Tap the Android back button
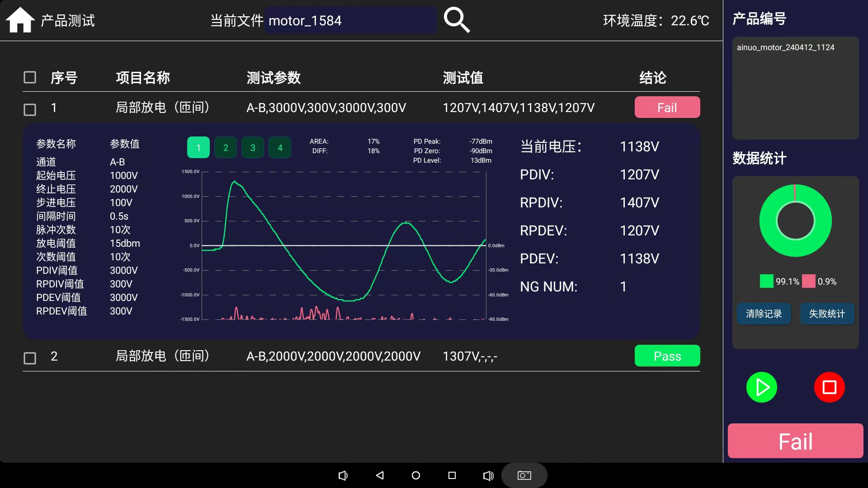Viewport: 868px width, 488px height. [380, 475]
